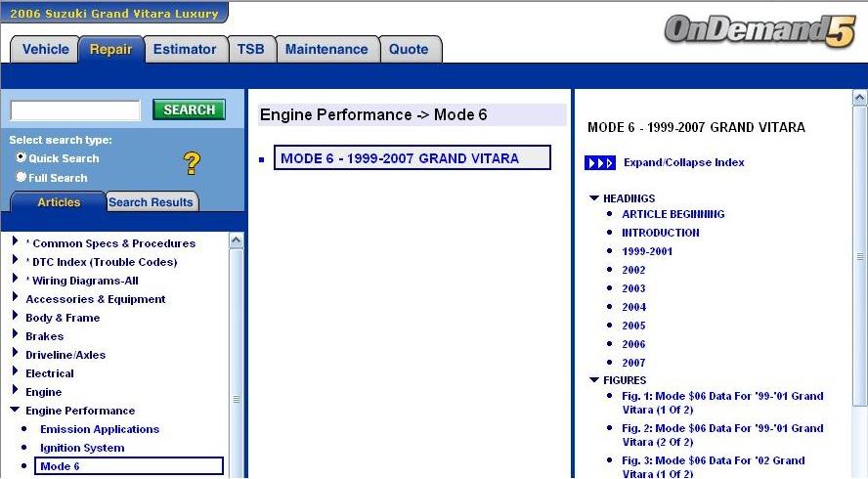The image size is (868, 479).
Task: Expand the Brakes category
Action: [x=16, y=336]
